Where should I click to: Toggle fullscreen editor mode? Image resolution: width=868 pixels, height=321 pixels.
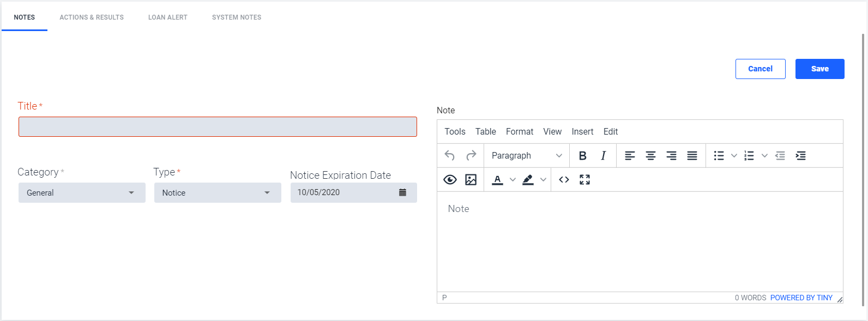click(x=585, y=180)
